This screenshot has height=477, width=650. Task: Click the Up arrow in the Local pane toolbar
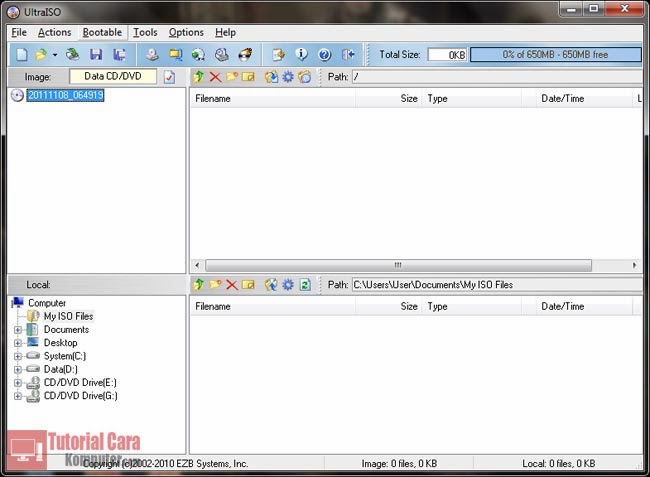(199, 285)
